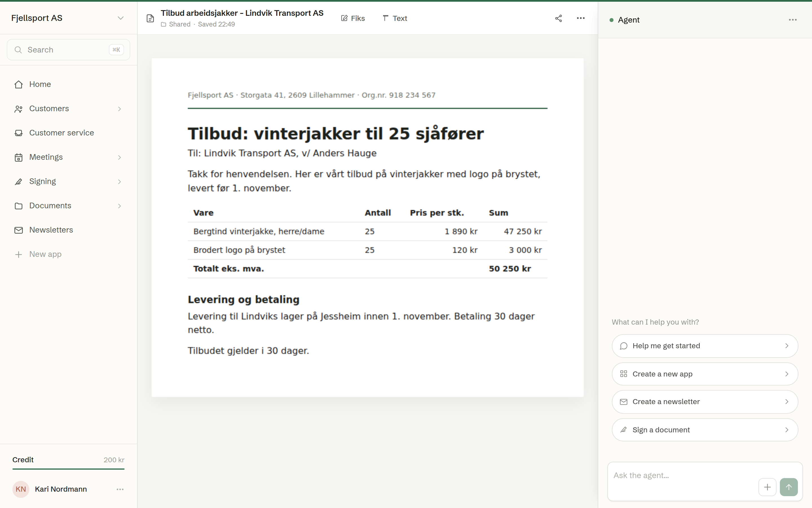This screenshot has height=508, width=812.
Task: Open Kari Nordmann user options menu
Action: pos(120,489)
